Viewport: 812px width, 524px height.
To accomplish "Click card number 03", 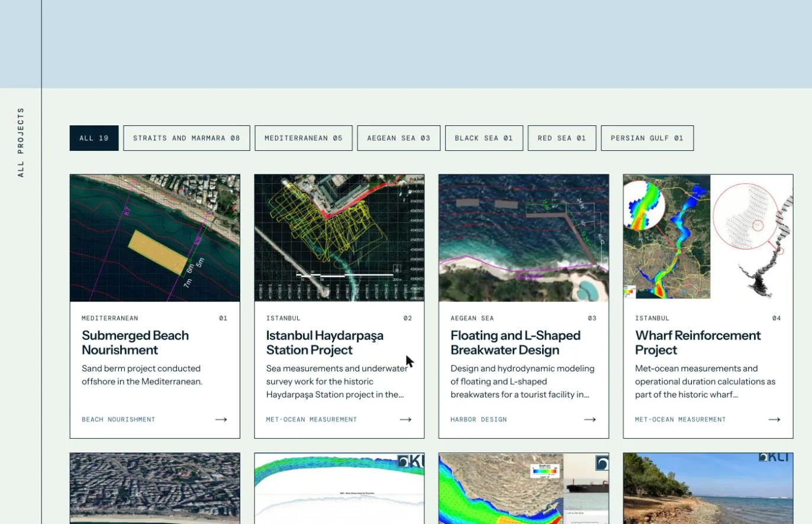I will coord(592,318).
